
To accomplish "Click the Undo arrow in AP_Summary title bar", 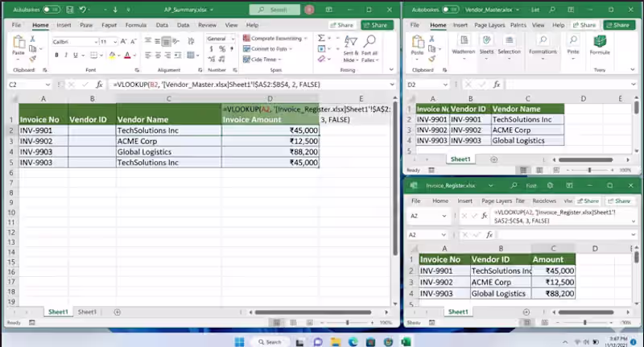I will coord(83,10).
